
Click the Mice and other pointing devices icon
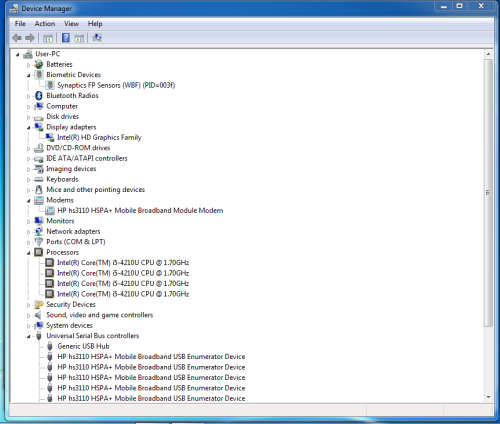[x=39, y=190]
